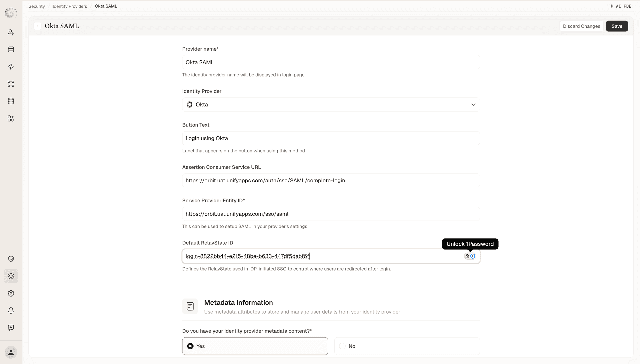The image size is (640, 364).
Task: Open the lightning bolt automations icon
Action: pos(11,67)
